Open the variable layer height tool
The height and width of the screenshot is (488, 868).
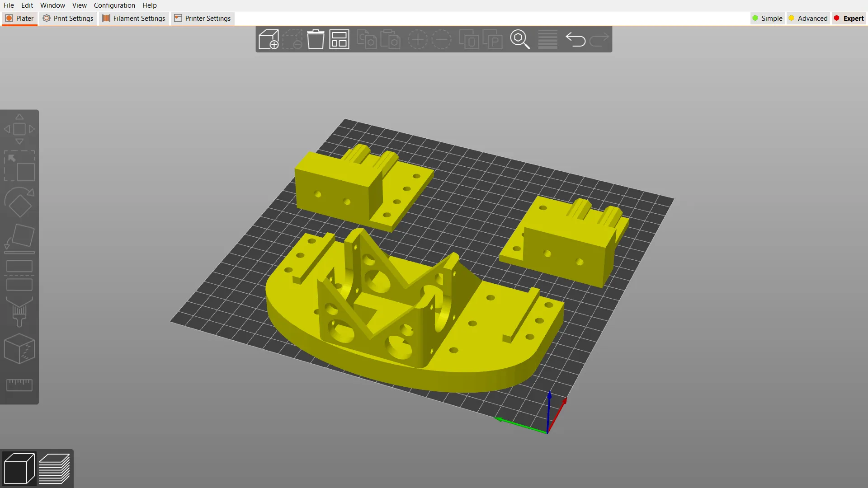(547, 39)
